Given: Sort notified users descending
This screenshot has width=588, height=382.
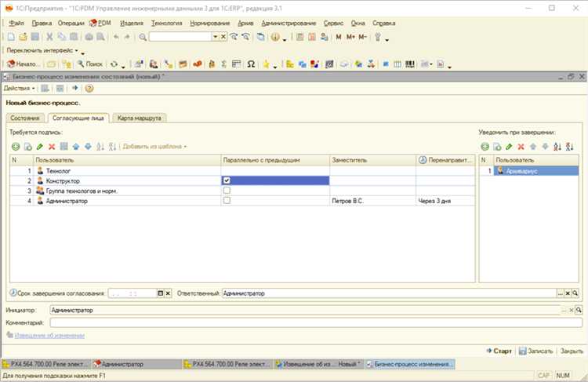Looking at the screenshot, I should click(x=570, y=147).
